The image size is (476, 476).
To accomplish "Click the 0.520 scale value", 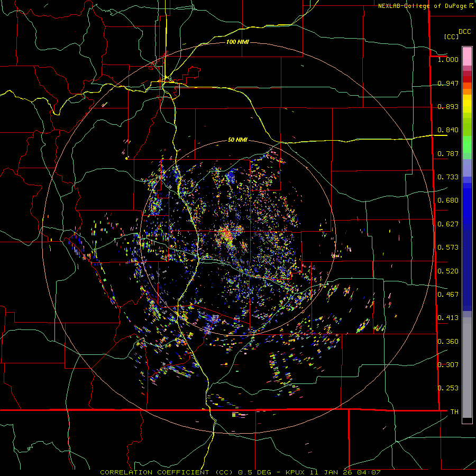I will [448, 271].
